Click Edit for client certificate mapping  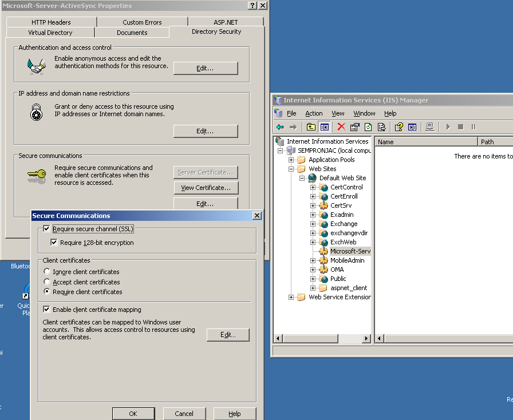point(228,335)
